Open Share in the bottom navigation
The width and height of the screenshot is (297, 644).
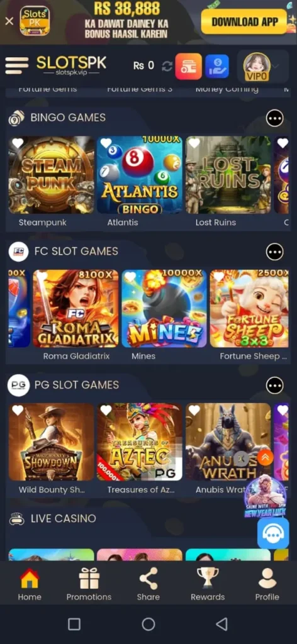pyautogui.click(x=148, y=584)
